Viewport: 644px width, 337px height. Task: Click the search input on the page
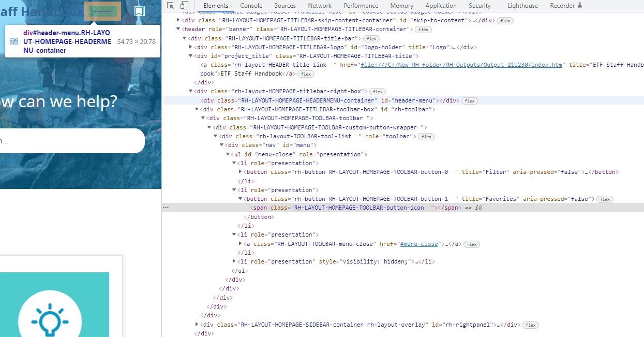72,141
